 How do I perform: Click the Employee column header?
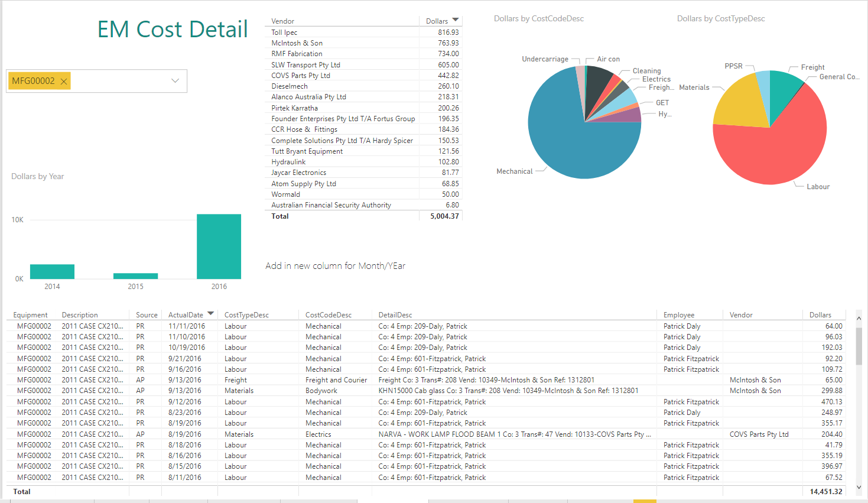coord(678,315)
